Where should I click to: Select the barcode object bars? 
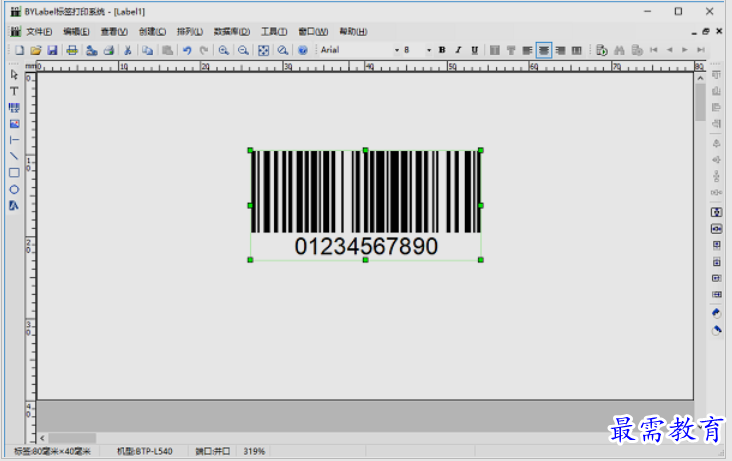point(366,191)
